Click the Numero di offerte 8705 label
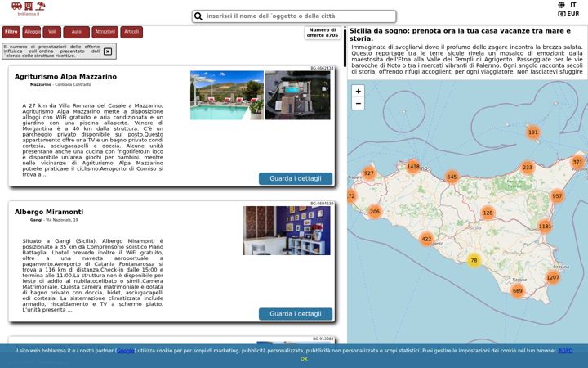The height and width of the screenshot is (368, 588). (x=323, y=33)
